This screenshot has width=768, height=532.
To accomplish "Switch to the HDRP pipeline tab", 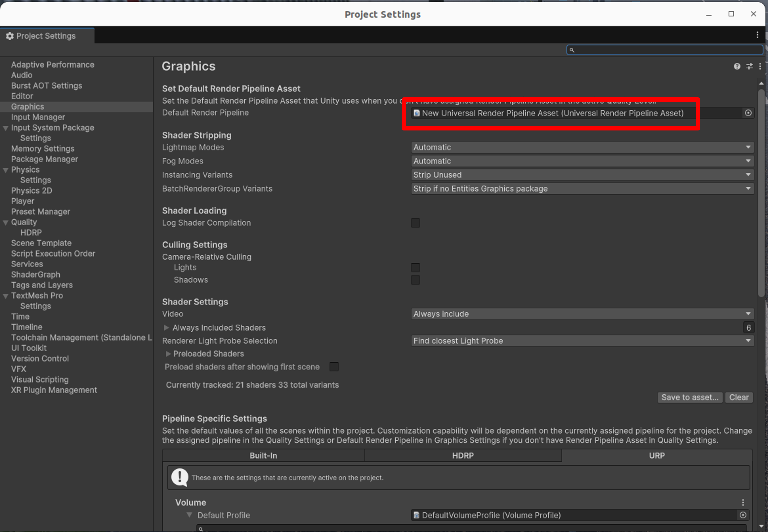I will (463, 455).
